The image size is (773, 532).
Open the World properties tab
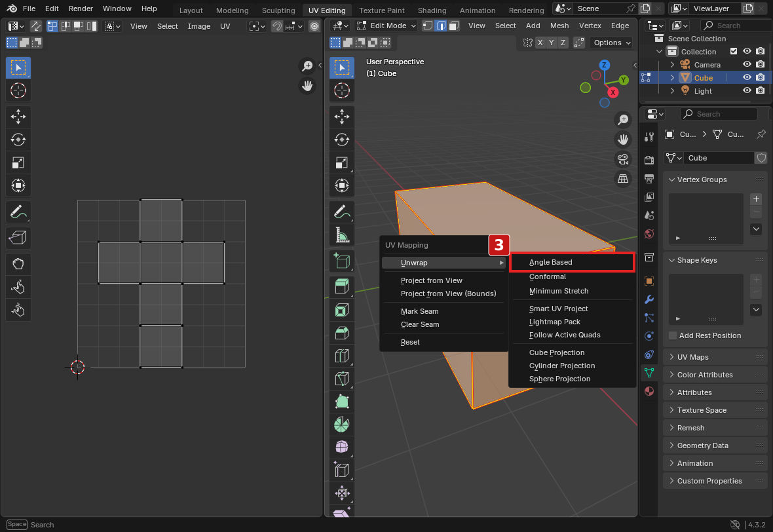click(649, 234)
